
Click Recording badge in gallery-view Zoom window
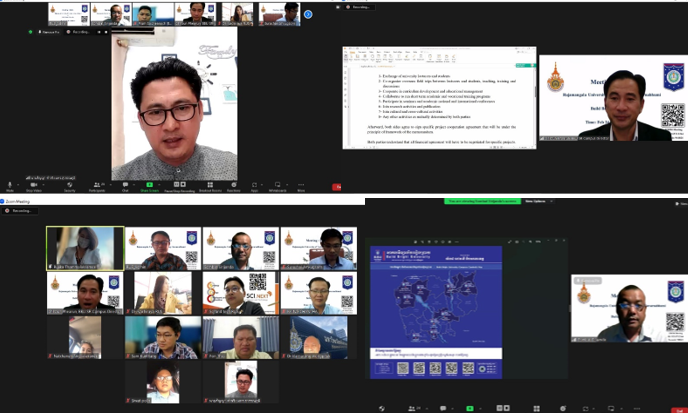coord(19,211)
